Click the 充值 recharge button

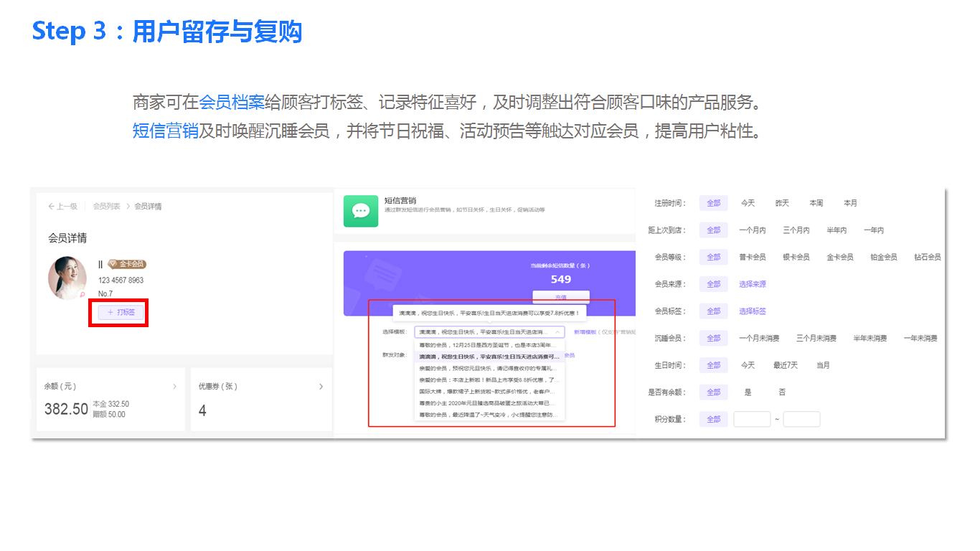[x=560, y=297]
